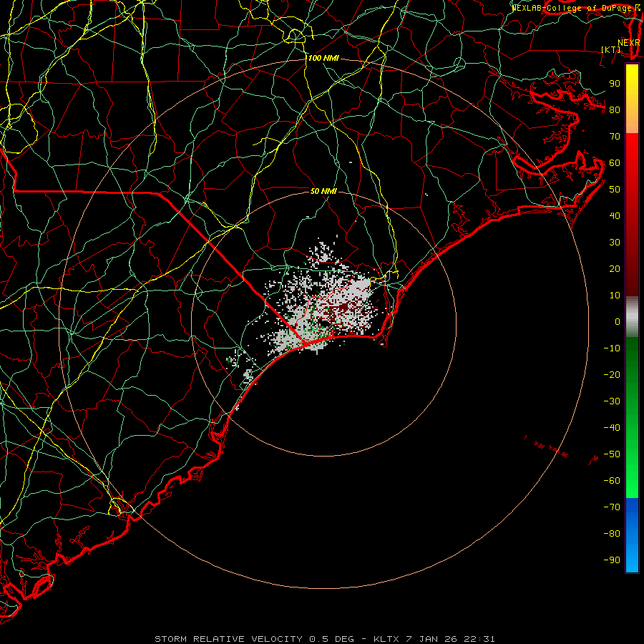Click the "50 NMI" range ring label
Viewport: 644px width, 644px height.
pos(323,191)
